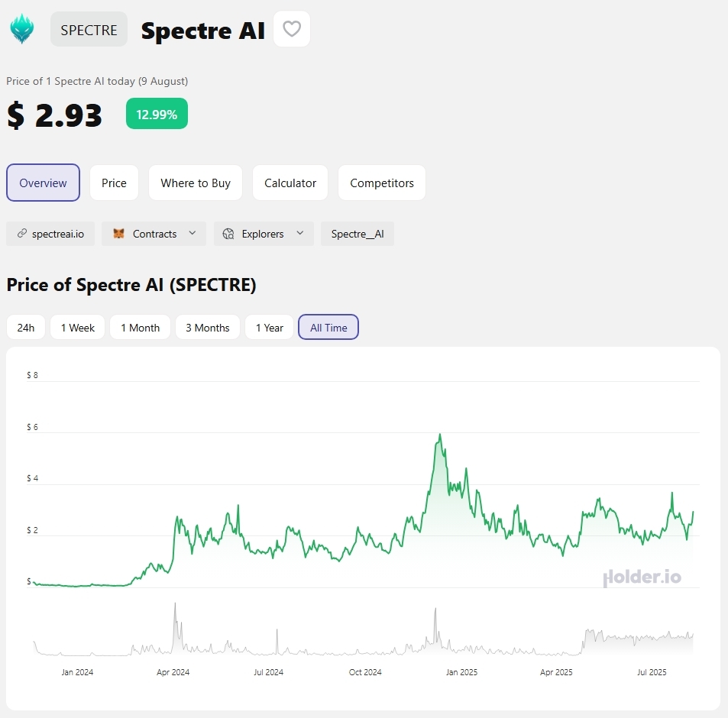Click the 'Price of 1 Spectre AI today' caption
The height and width of the screenshot is (718, 728).
coord(97,81)
